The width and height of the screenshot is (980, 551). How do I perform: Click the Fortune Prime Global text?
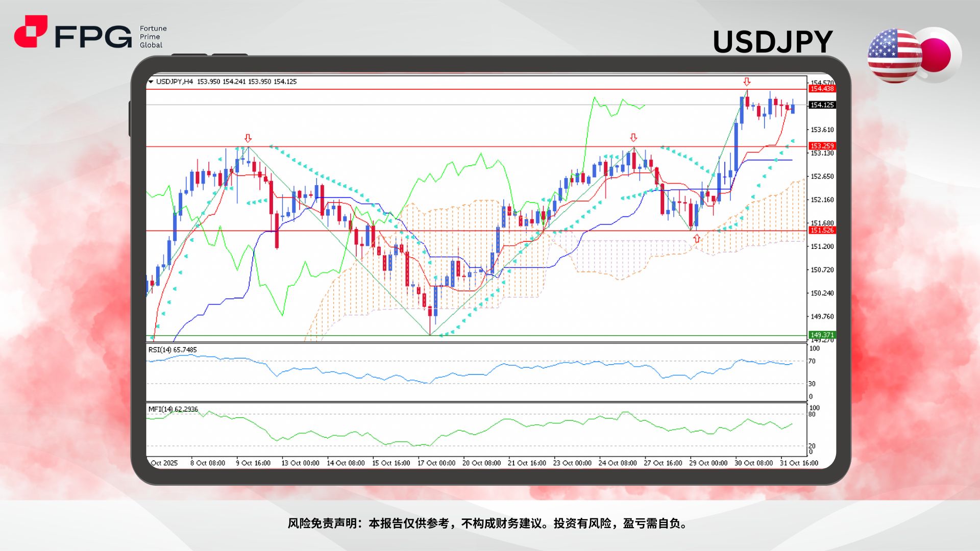[153, 37]
